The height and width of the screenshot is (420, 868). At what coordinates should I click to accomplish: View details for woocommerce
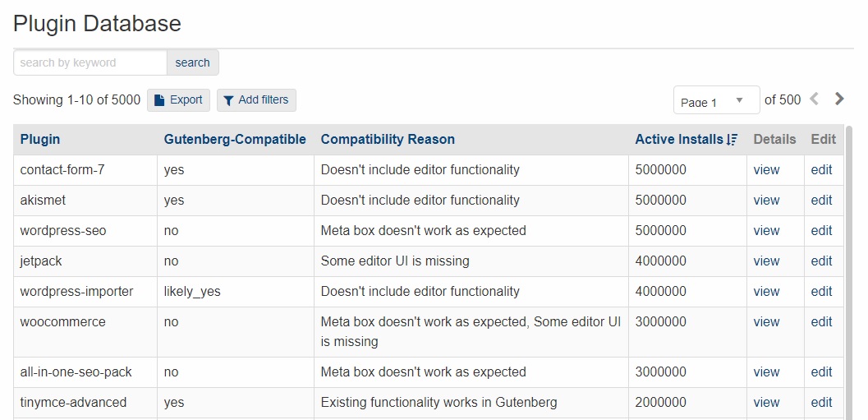pyautogui.click(x=766, y=322)
